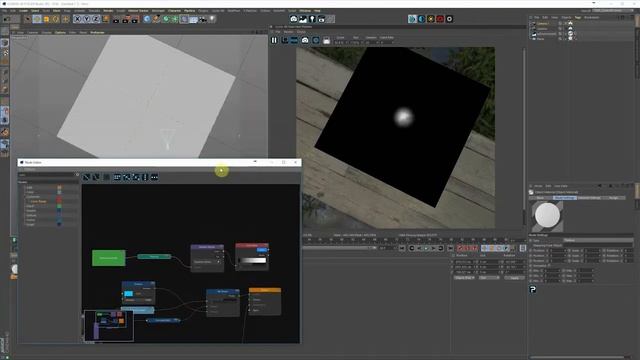
Task: Select the Move tool in main toolbar
Action: [x=37, y=19]
